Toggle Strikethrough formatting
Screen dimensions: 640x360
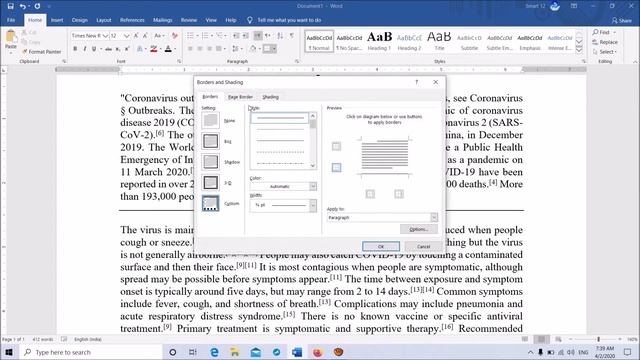pos(108,49)
